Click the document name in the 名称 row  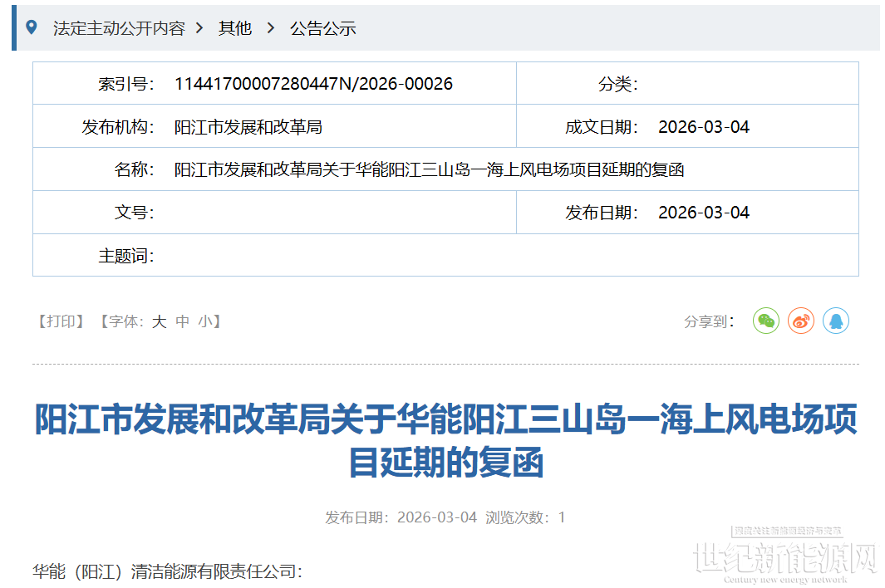pyautogui.click(x=429, y=170)
